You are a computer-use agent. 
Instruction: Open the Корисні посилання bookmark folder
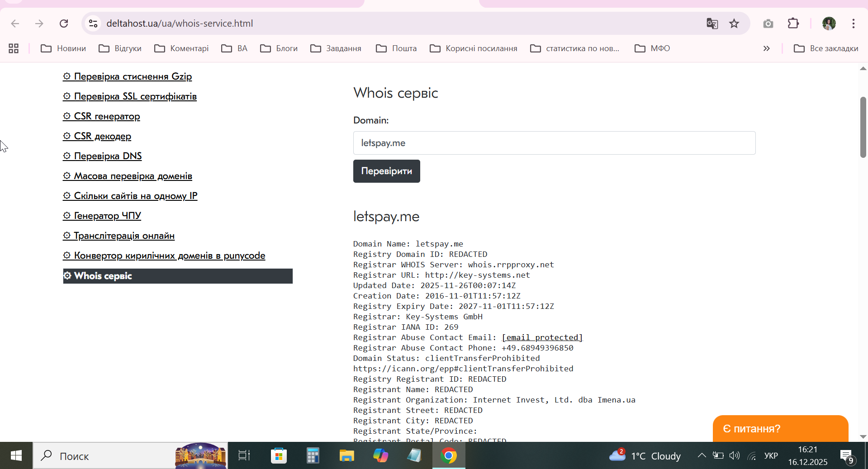coord(474,48)
